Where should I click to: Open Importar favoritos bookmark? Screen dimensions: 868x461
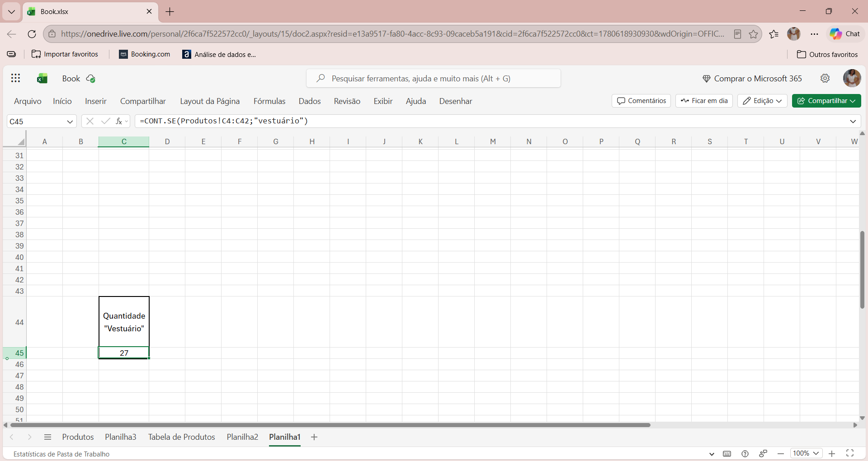pos(65,54)
